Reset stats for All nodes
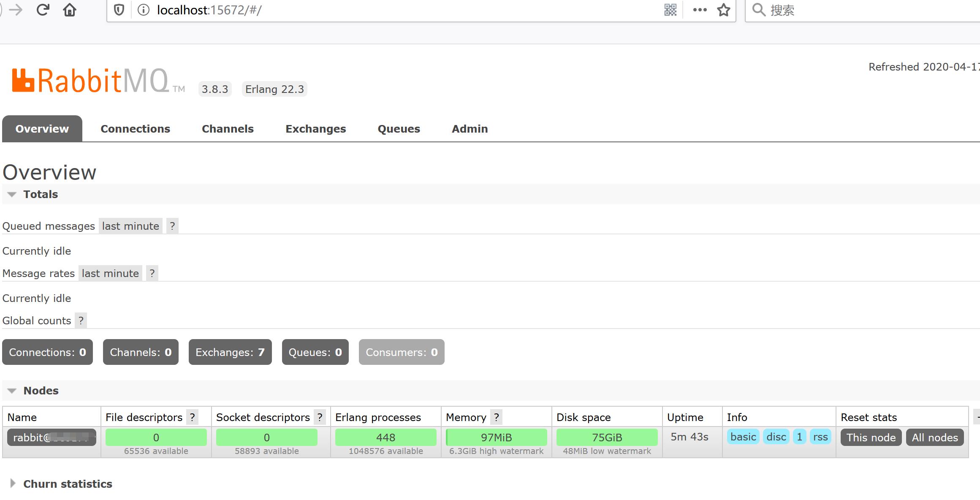This screenshot has width=980, height=500. (x=935, y=437)
